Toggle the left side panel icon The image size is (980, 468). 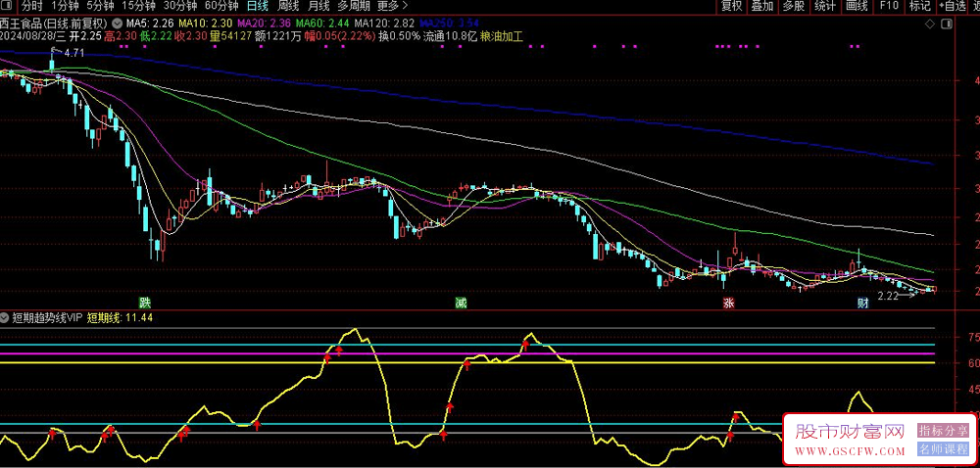coord(5,6)
